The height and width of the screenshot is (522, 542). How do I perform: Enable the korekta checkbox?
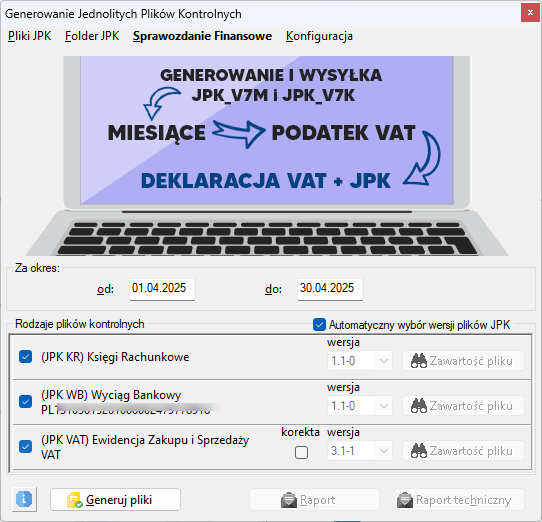(x=301, y=452)
